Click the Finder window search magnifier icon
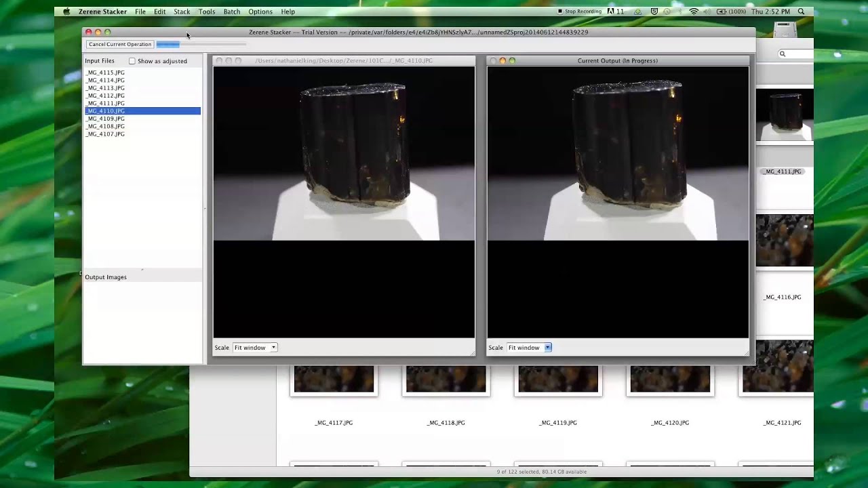This screenshot has height=488, width=868. [x=782, y=54]
